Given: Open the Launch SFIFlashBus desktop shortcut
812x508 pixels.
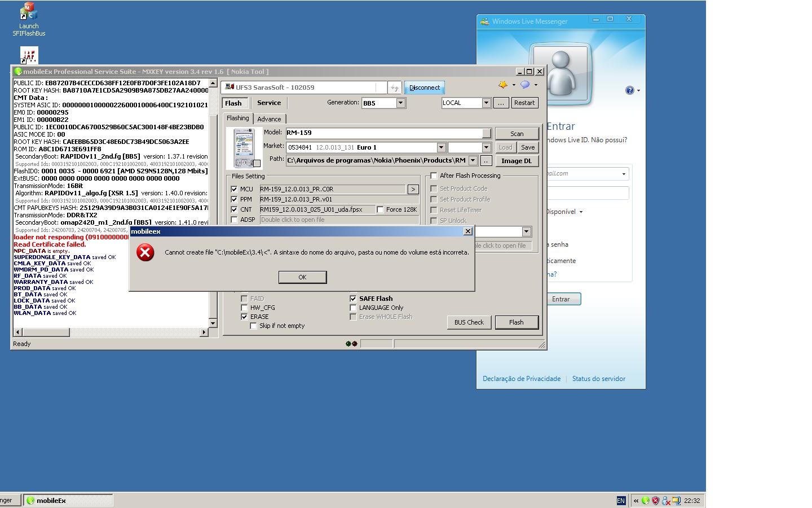Looking at the screenshot, I should click(x=29, y=20).
